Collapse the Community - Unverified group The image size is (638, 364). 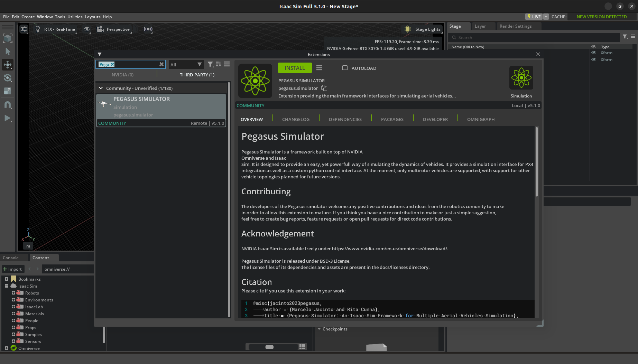[101, 88]
